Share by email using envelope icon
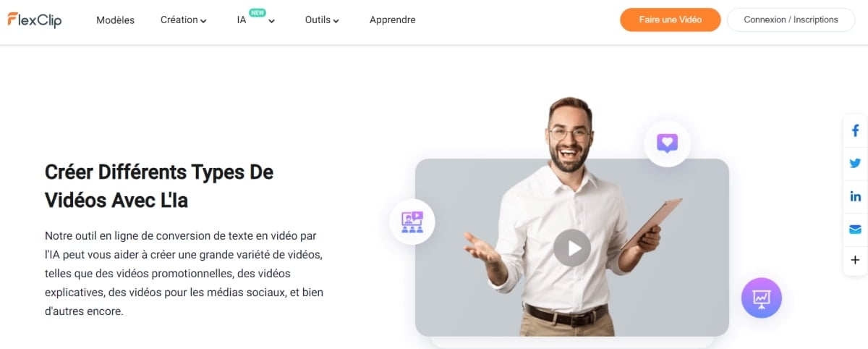Image resolution: width=868 pixels, height=349 pixels. (x=855, y=229)
